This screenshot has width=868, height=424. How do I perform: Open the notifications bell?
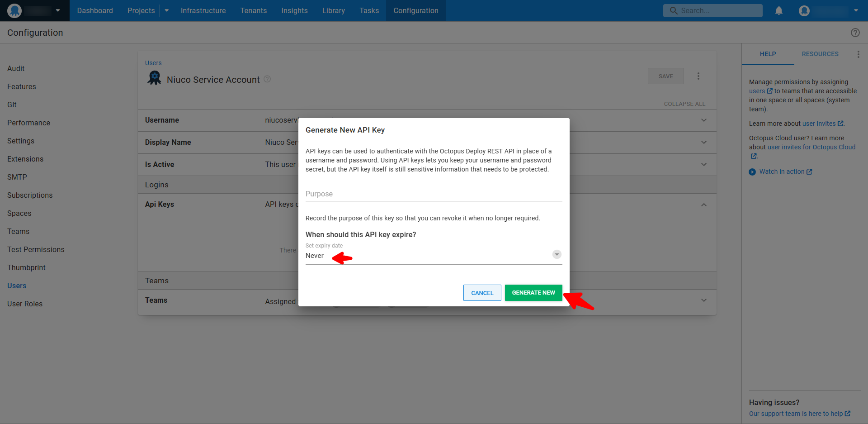click(778, 10)
